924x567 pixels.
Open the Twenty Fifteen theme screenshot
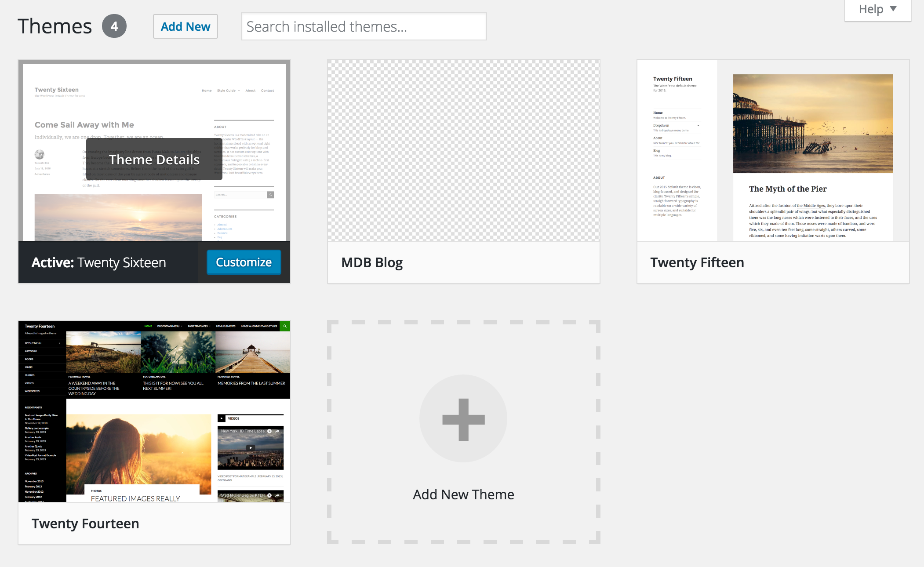(773, 150)
